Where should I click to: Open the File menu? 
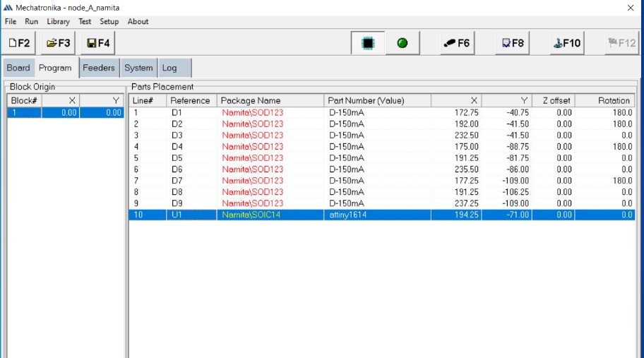point(11,21)
